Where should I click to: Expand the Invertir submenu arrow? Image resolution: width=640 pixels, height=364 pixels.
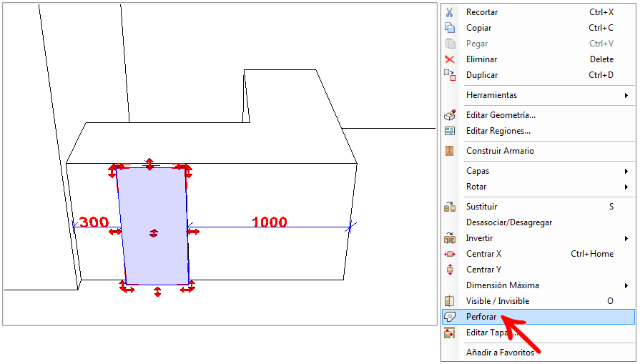(626, 238)
